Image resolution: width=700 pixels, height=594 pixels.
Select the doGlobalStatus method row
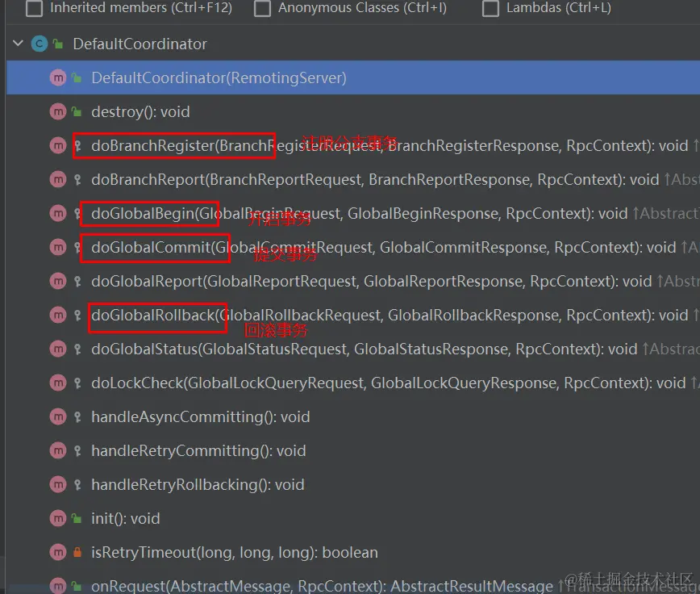point(353,349)
